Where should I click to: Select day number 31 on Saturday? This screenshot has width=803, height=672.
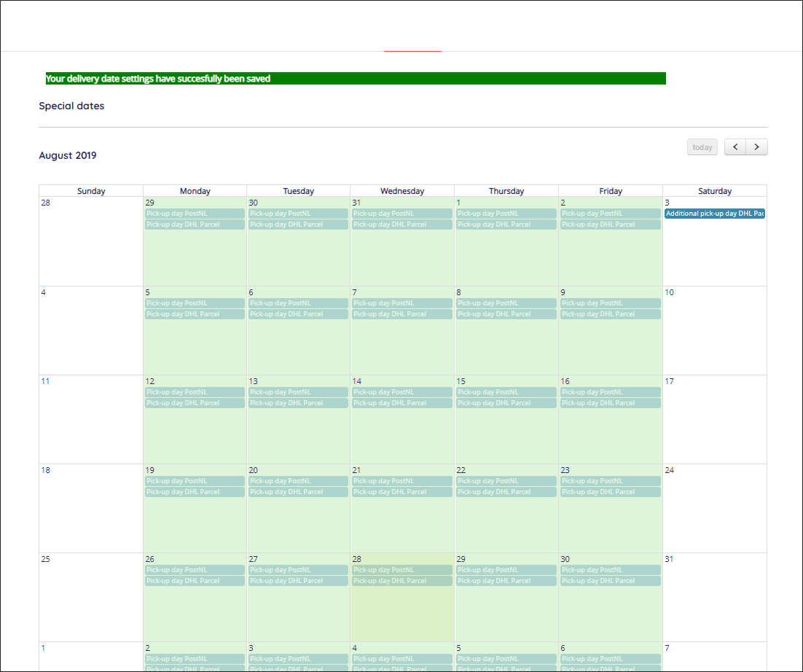click(x=669, y=559)
